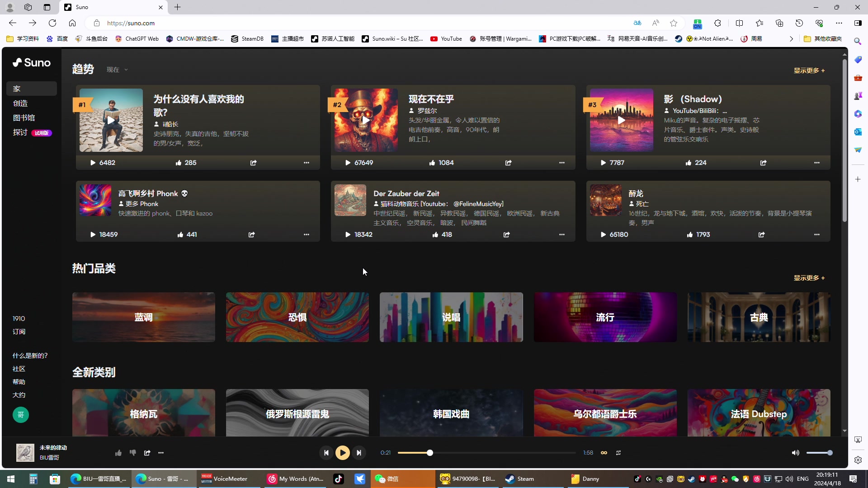
Task: Open browser settings and more menu
Action: click(839, 23)
